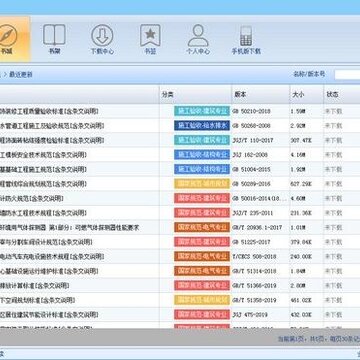This screenshot has width=360, height=360.
Task: Click the size value 231.36K
Action: pyautogui.click(x=301, y=213)
